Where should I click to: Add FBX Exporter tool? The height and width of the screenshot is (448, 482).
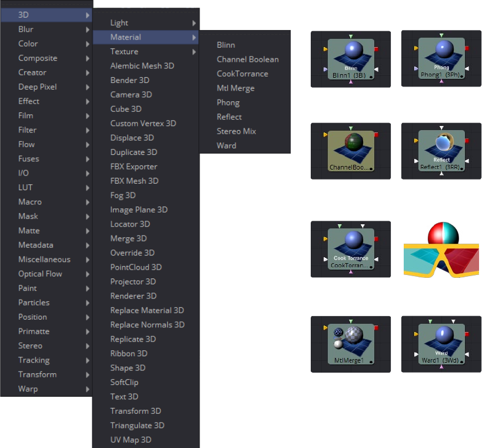[134, 167]
